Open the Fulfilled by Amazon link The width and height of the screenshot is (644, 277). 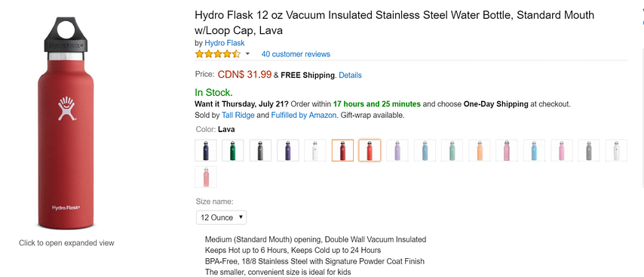303,115
